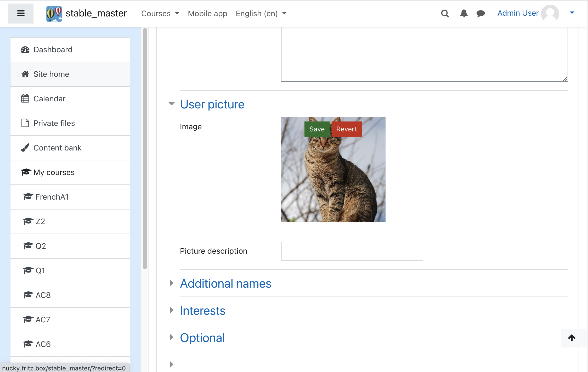Click the Interests heading link
The image size is (588, 372).
coord(203,311)
